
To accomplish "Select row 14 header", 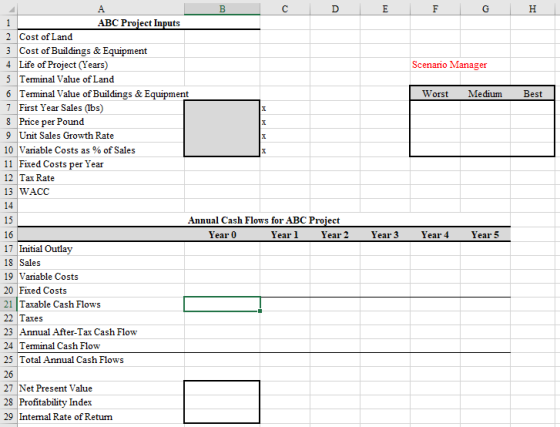I will click(9, 206).
